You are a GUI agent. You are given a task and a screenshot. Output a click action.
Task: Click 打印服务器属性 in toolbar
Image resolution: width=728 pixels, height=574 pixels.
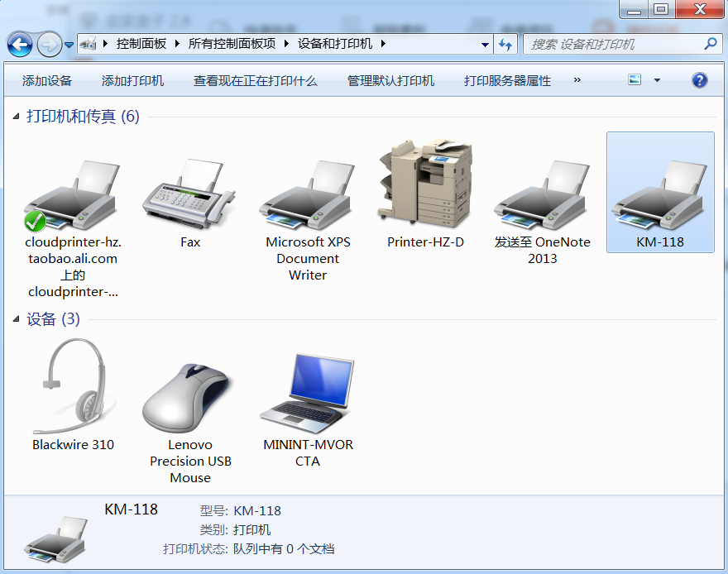507,81
